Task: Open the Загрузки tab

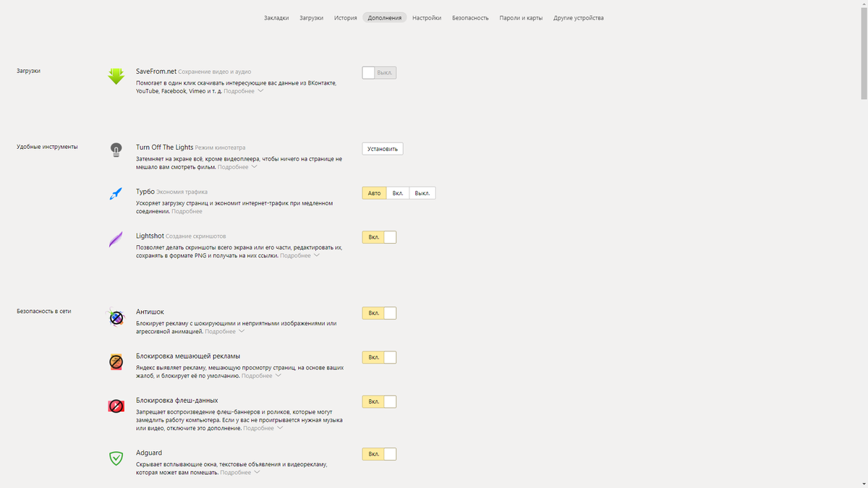Action: click(312, 17)
